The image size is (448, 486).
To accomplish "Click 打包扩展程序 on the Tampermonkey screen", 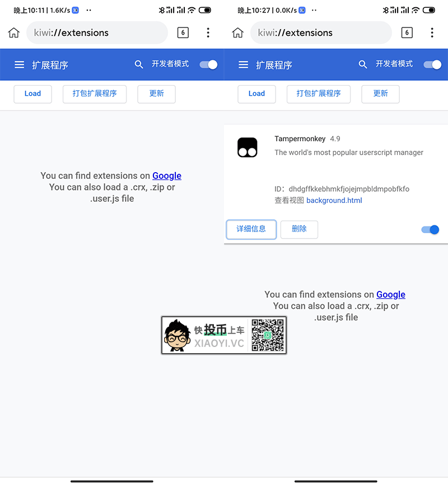I will coord(319,94).
